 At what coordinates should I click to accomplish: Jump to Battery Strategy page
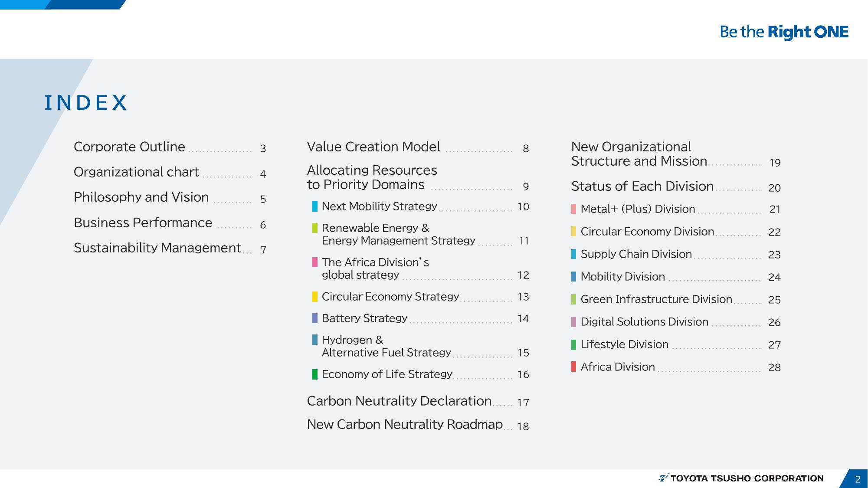[364, 318]
